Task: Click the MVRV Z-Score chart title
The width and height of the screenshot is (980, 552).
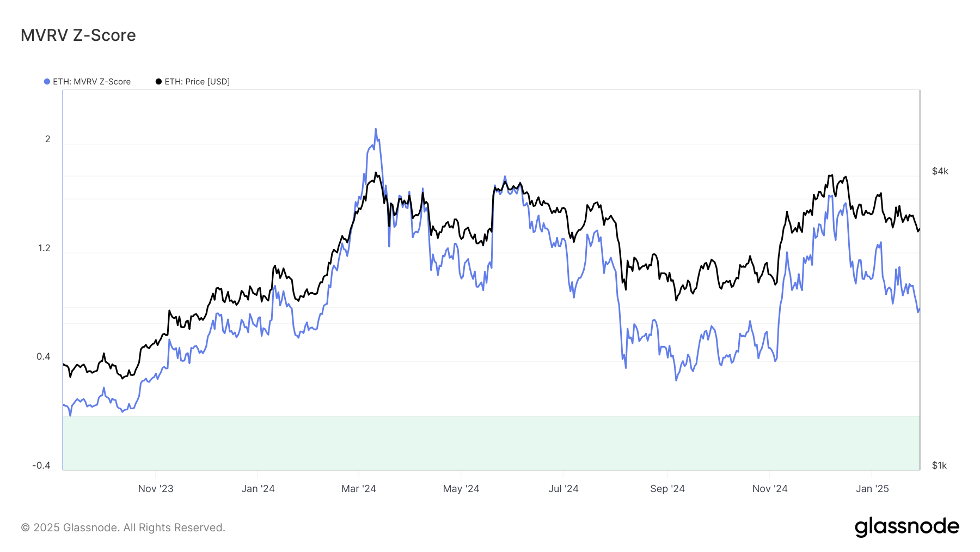Action: point(78,35)
